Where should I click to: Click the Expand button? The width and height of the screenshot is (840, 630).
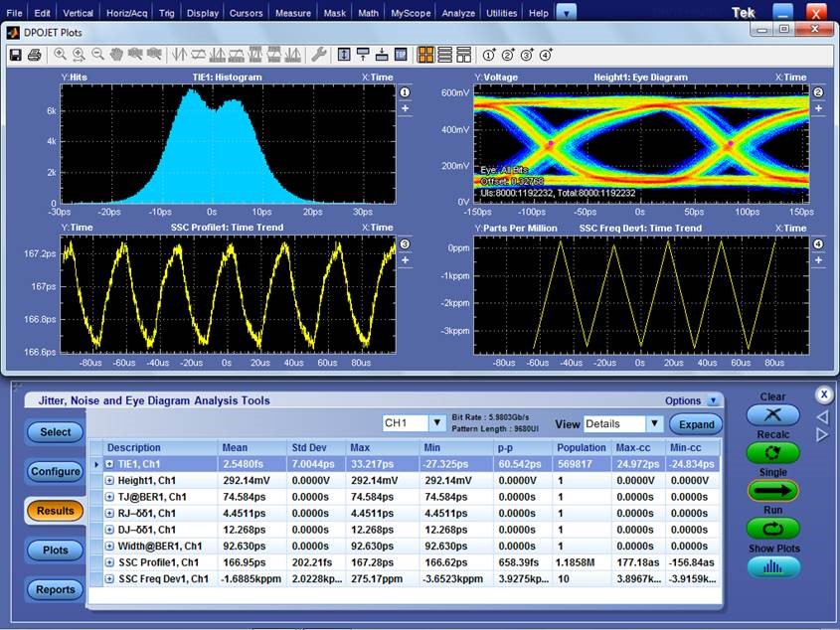(696, 424)
